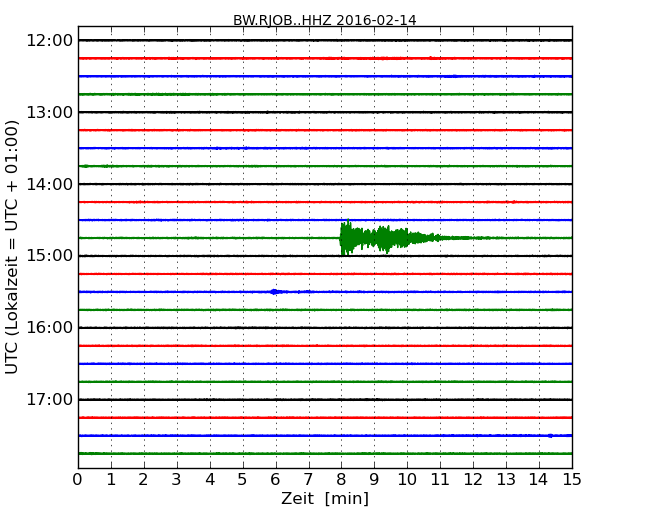Click the 15:00 time axis label

[x=50, y=256]
